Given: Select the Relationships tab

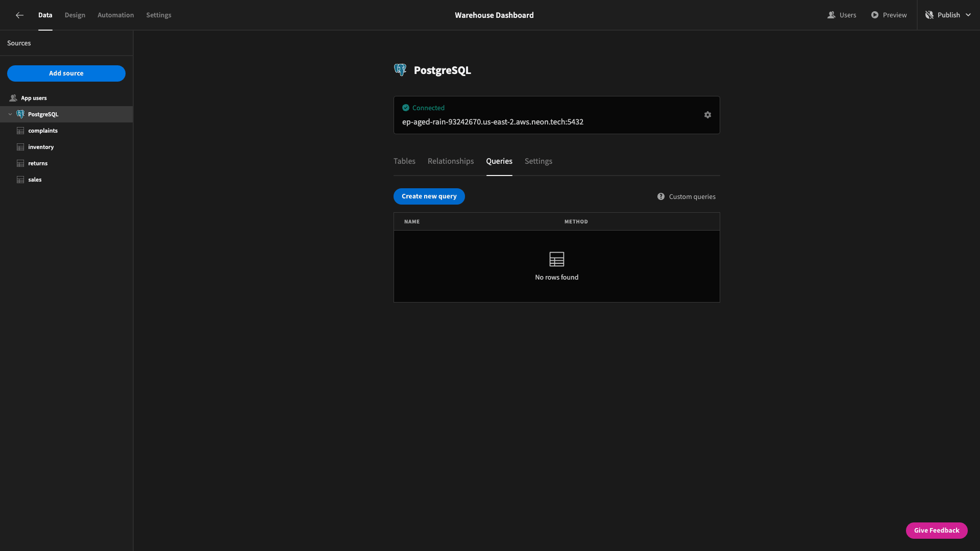Looking at the screenshot, I should click(451, 161).
